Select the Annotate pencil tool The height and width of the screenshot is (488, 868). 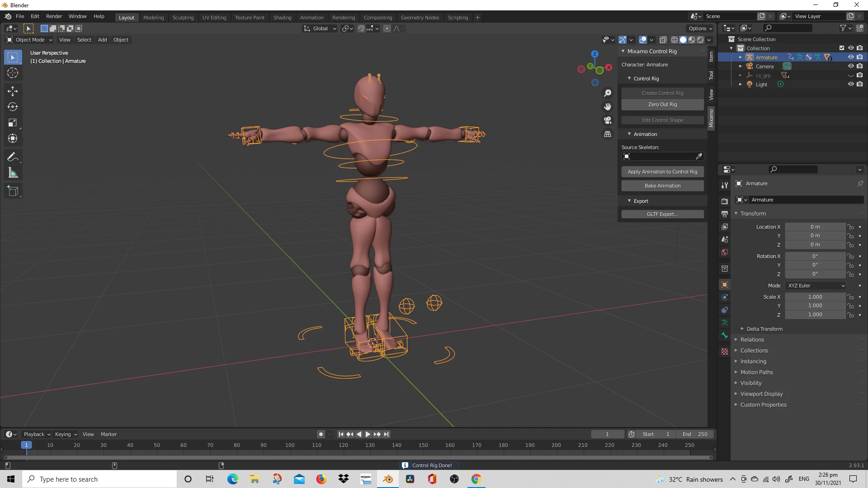(x=13, y=157)
